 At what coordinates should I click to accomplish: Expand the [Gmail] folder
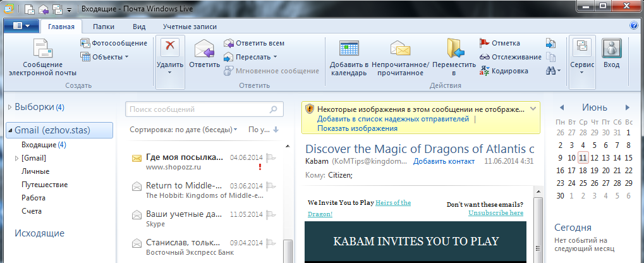16,158
